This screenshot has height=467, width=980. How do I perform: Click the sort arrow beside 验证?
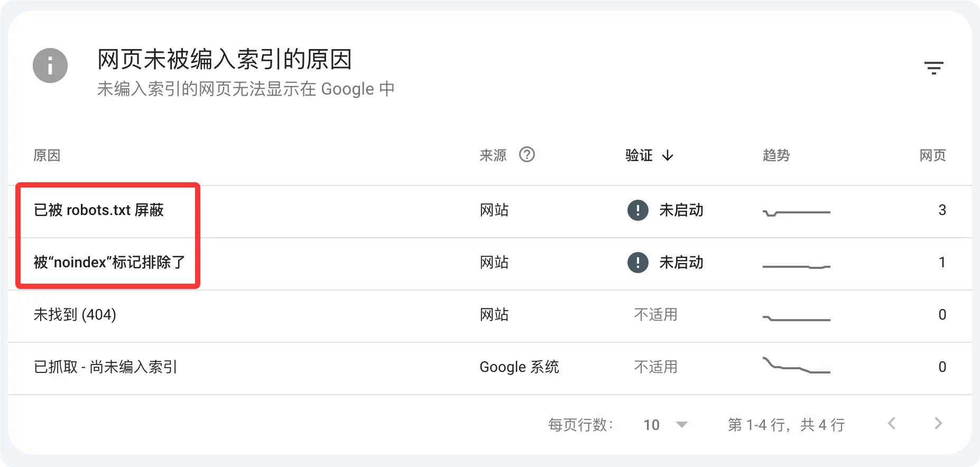668,155
